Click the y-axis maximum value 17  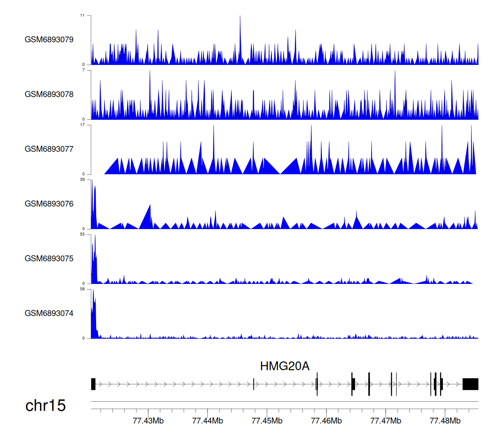pyautogui.click(x=82, y=125)
